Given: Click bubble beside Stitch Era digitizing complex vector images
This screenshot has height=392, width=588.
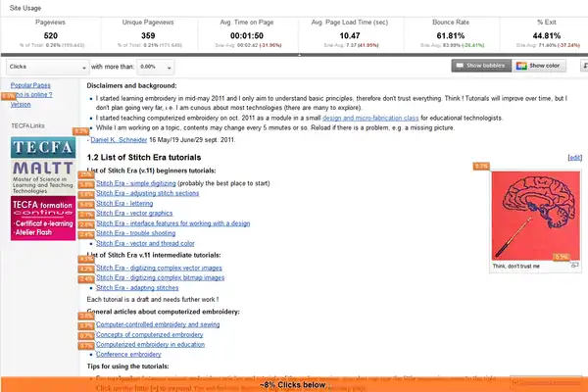Looking at the screenshot, I should (x=86, y=268).
